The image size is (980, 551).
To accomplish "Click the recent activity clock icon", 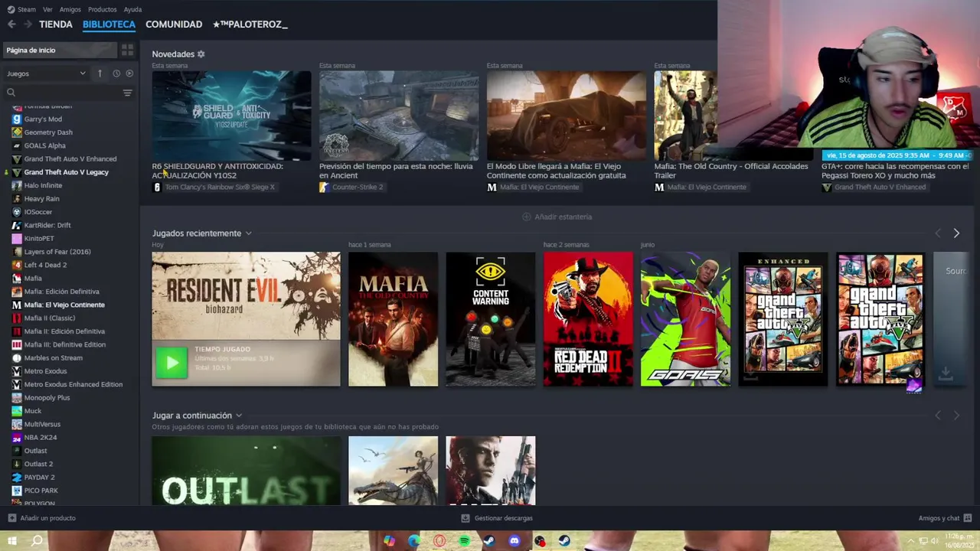I will 116,73.
